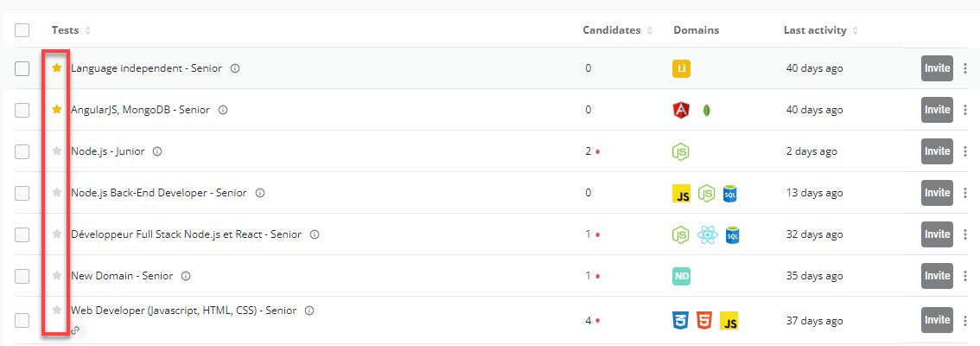Tick checkbox for Web Developer test row
This screenshot has width=980, height=346.
pos(22,321)
